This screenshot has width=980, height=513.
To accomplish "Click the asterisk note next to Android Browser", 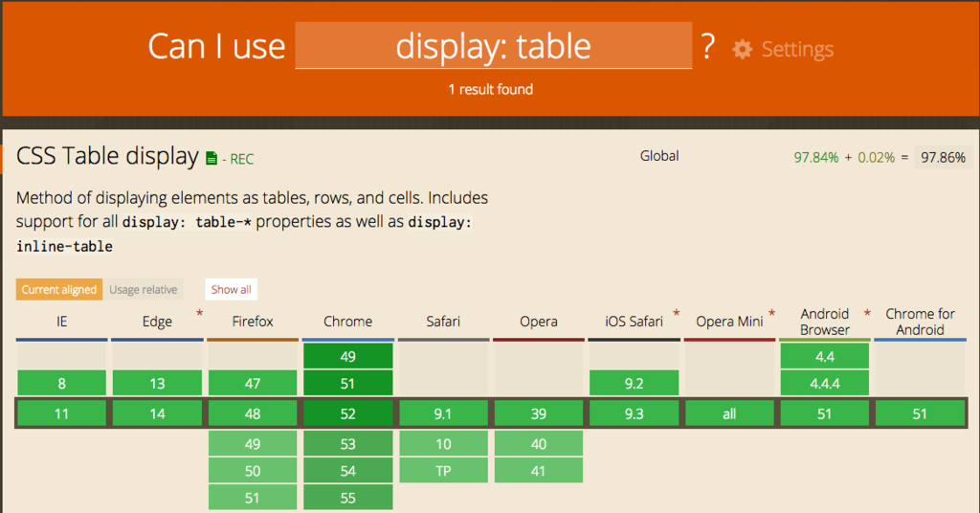I will 867,313.
